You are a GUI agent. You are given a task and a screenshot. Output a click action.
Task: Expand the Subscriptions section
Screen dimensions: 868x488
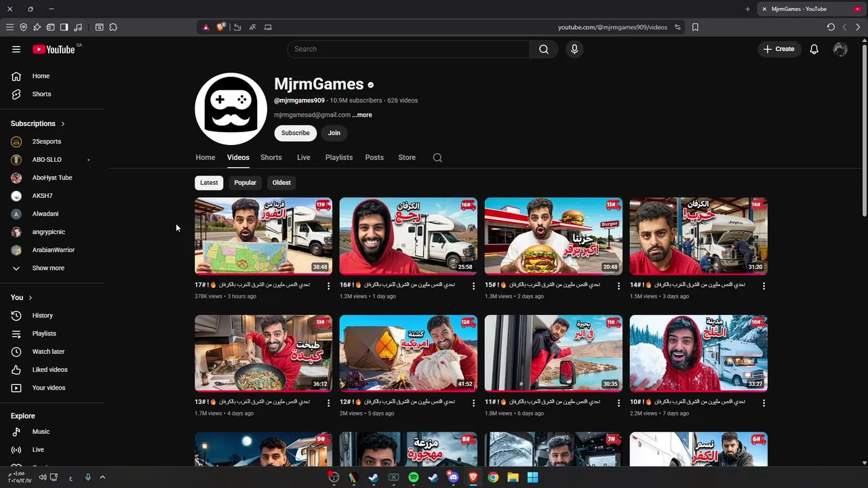pos(38,123)
